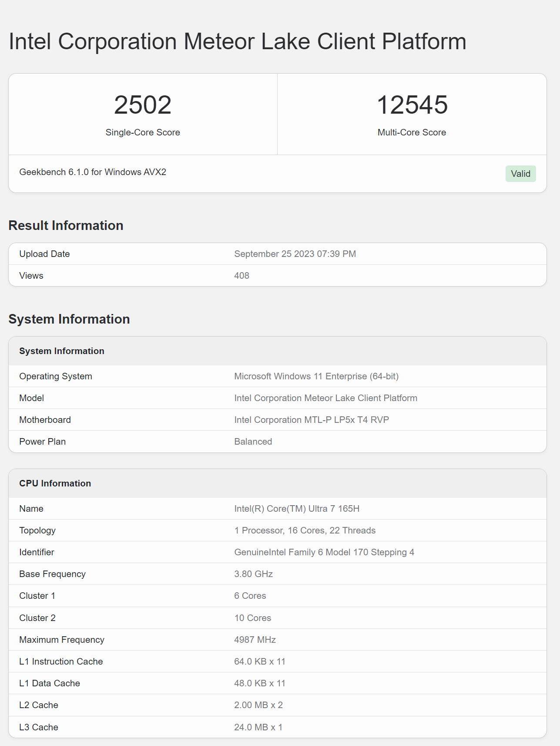Click the L3 Cache value 24.0 MB
This screenshot has height=746, width=560.
[x=258, y=727]
